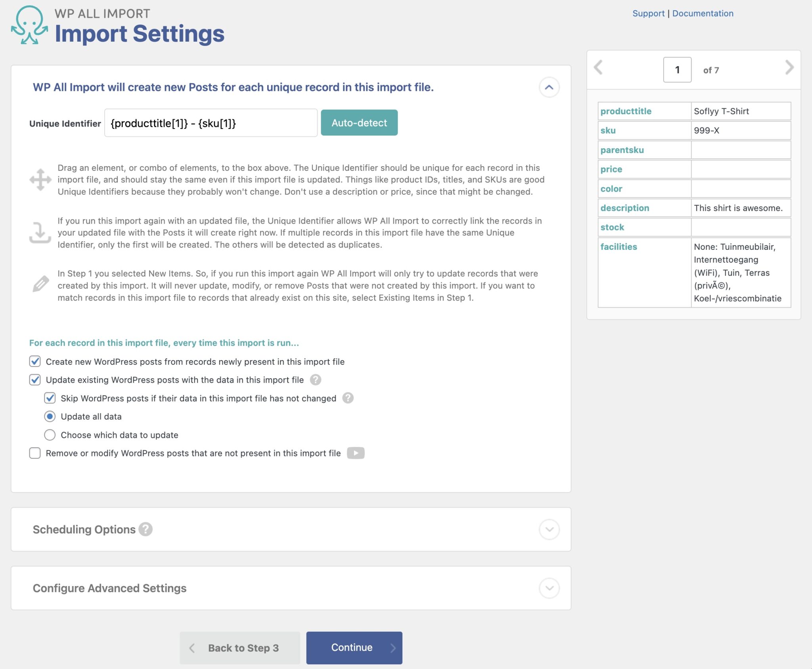Collapse the Unique Identifier settings panel
Image resolution: width=812 pixels, height=669 pixels.
tap(549, 88)
